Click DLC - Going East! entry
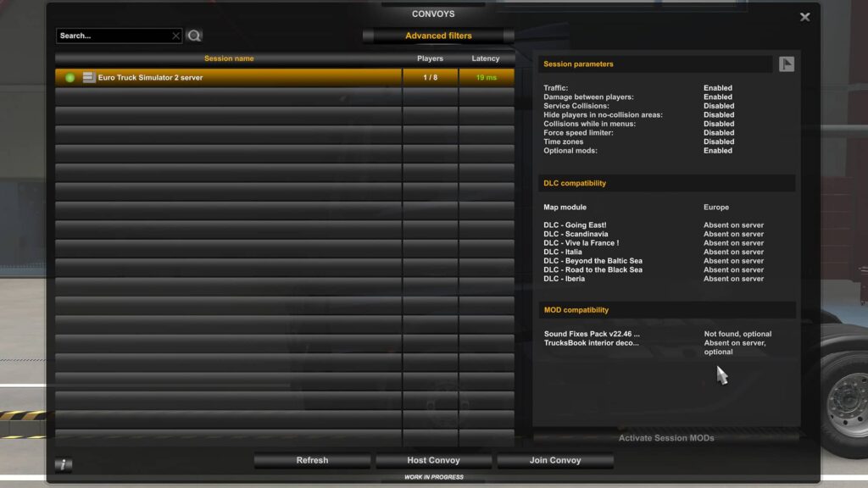This screenshot has width=868, height=488. [x=575, y=225]
